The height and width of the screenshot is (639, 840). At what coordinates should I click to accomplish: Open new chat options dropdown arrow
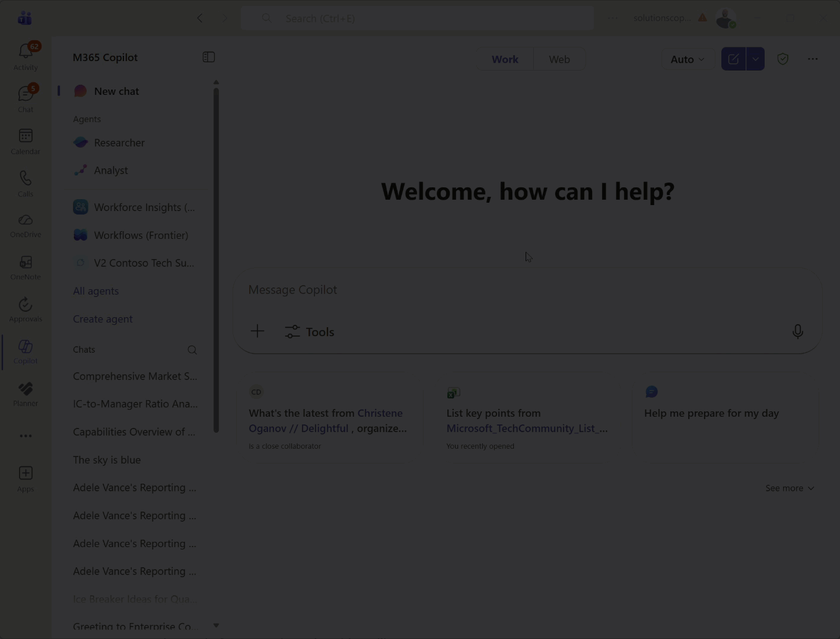(755, 59)
